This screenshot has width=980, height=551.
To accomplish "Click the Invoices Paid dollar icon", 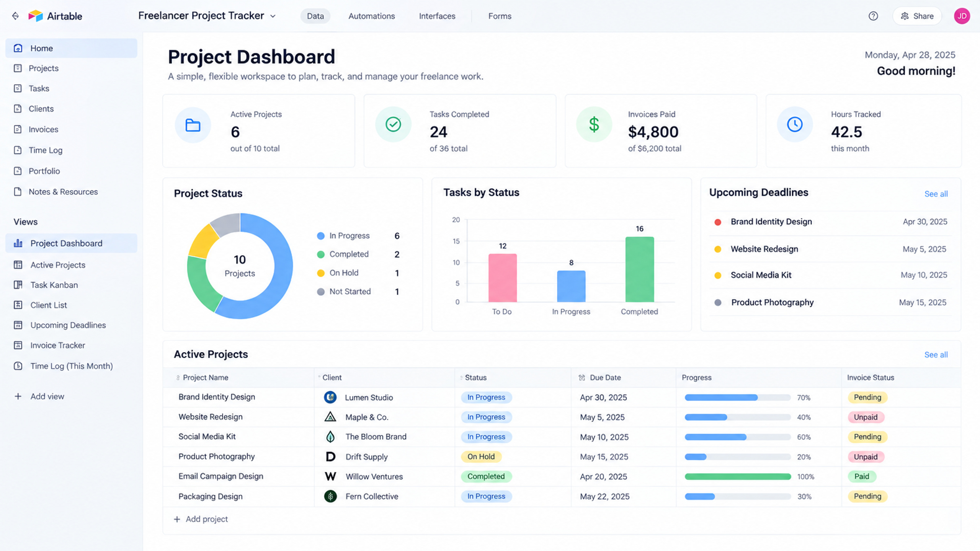I will coord(594,124).
